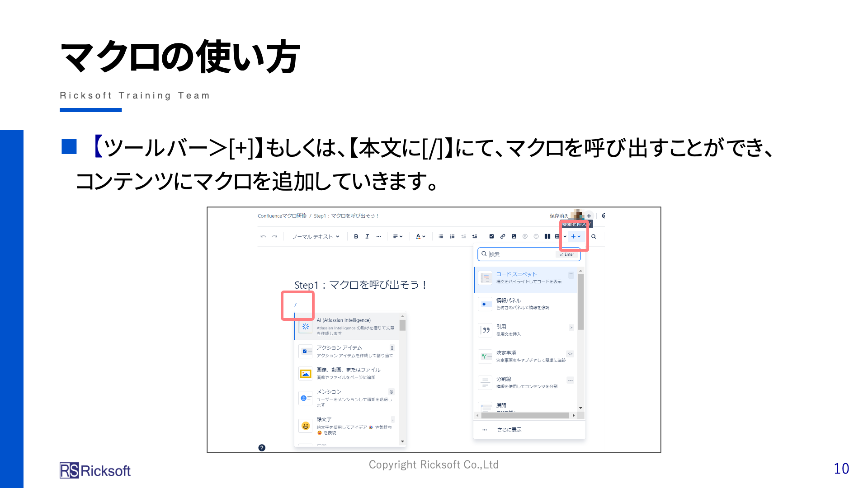868x488 pixels.
Task: Select メンション from slash menu
Action: (x=346, y=398)
